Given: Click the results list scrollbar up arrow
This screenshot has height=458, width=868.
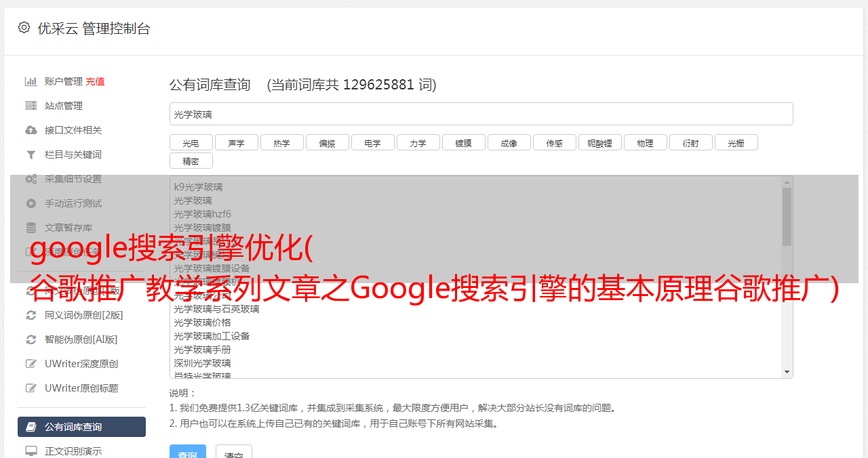Looking at the screenshot, I should tap(787, 182).
